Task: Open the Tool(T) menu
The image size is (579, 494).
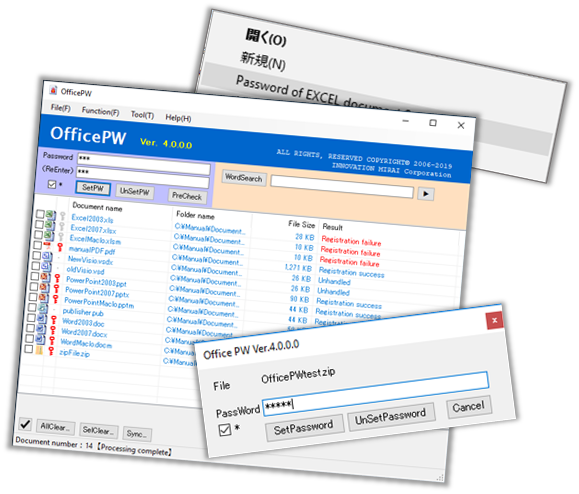Action: point(142,115)
